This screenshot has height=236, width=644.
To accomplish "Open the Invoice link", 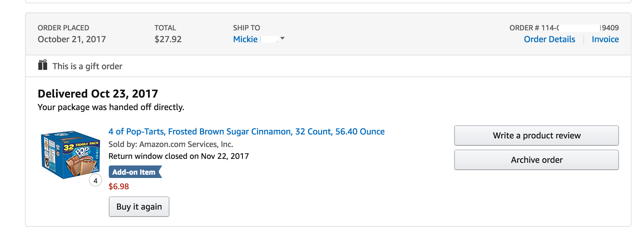I will click(x=605, y=39).
